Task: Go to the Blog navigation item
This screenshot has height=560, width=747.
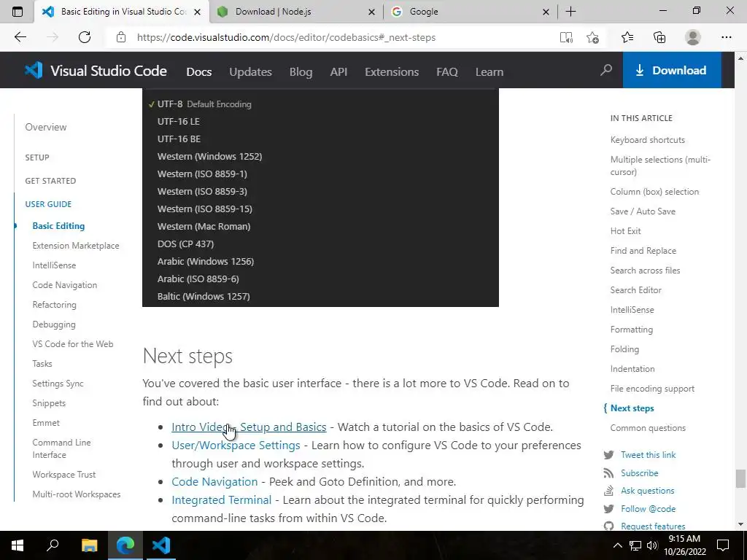Action: 301,71
